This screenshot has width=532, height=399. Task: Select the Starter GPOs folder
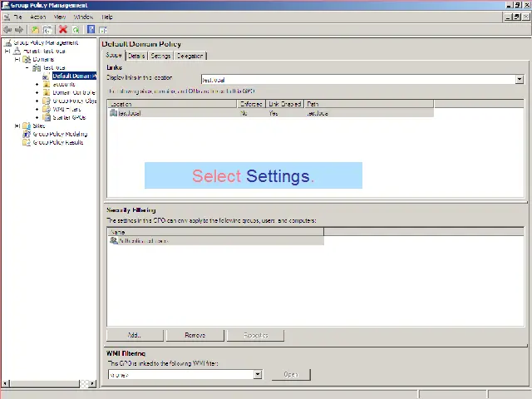coord(69,117)
